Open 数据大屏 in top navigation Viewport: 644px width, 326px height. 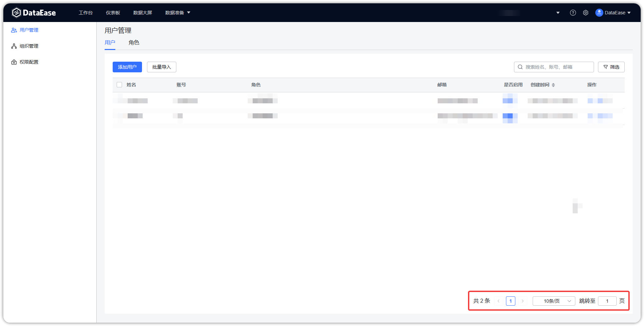tap(143, 13)
